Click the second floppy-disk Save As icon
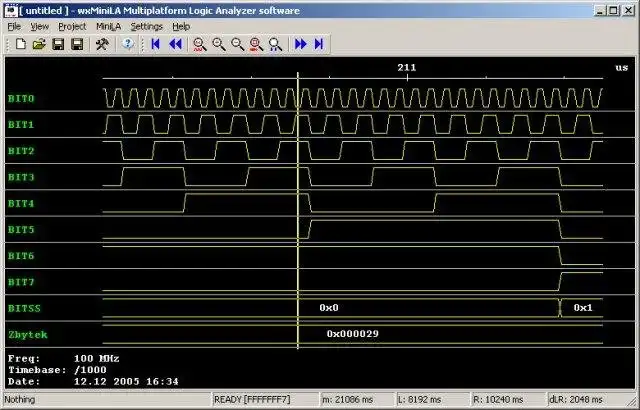The image size is (640, 410). click(77, 44)
